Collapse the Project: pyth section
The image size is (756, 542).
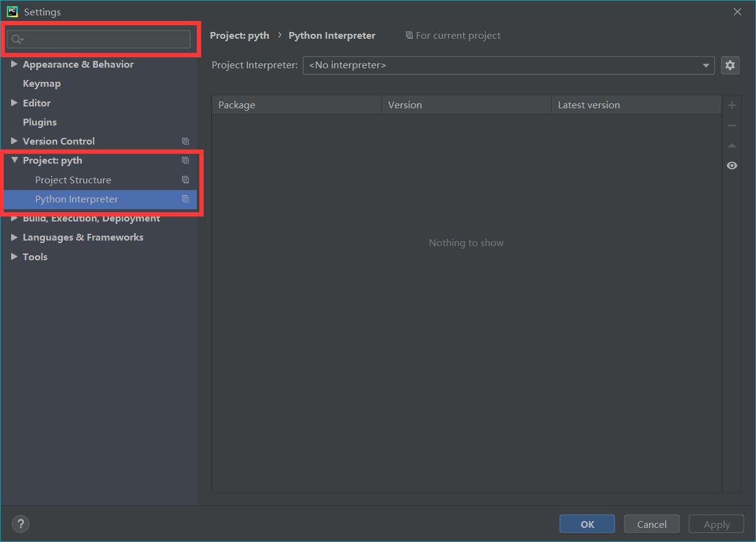click(14, 160)
